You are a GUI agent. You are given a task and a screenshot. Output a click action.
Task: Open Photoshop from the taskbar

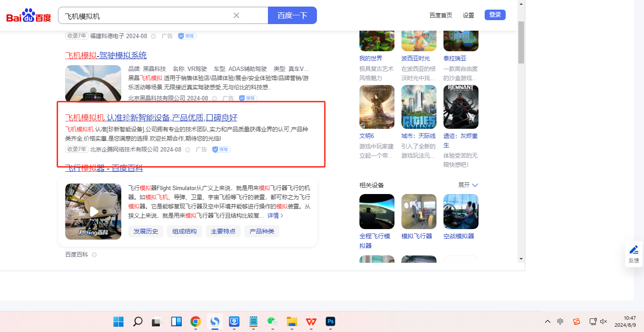pos(331,321)
